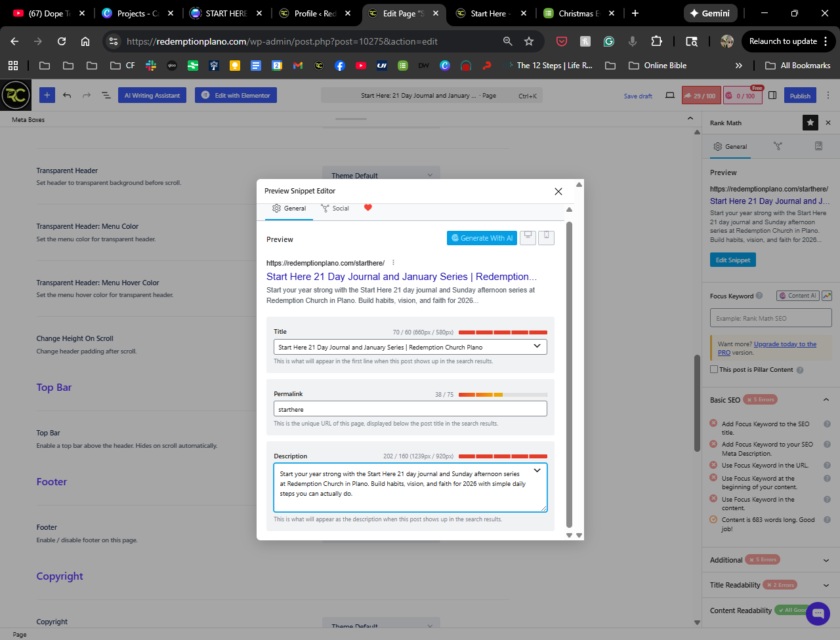Click the Upgrade today to the PRO link

785,344
